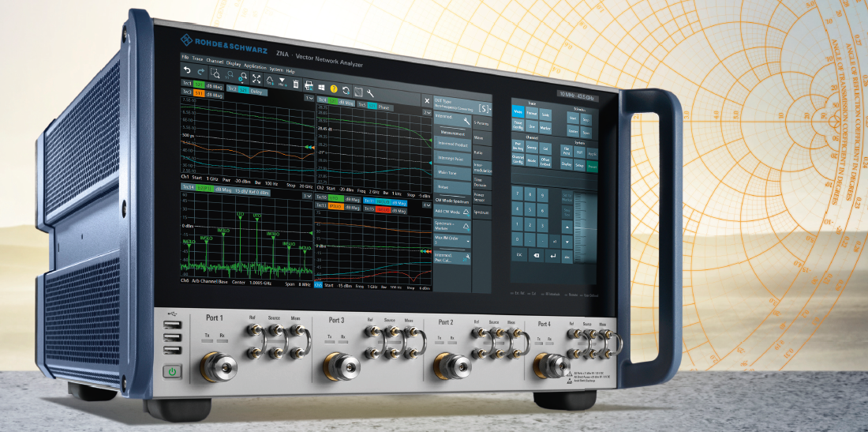Image resolution: width=868 pixels, height=432 pixels.
Task: Select the Ratio side tab
Action: click(481, 152)
